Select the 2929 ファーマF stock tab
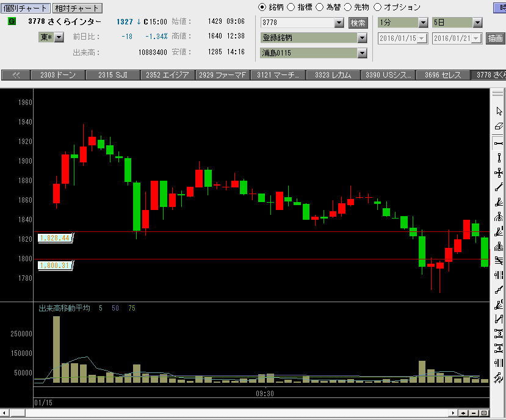The height and width of the screenshot is (420, 506). (223, 75)
